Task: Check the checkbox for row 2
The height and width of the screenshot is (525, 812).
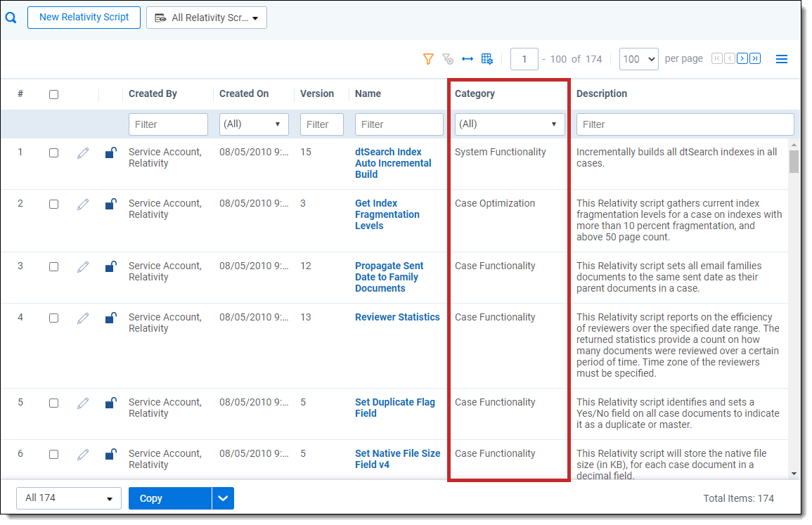Action: [54, 205]
